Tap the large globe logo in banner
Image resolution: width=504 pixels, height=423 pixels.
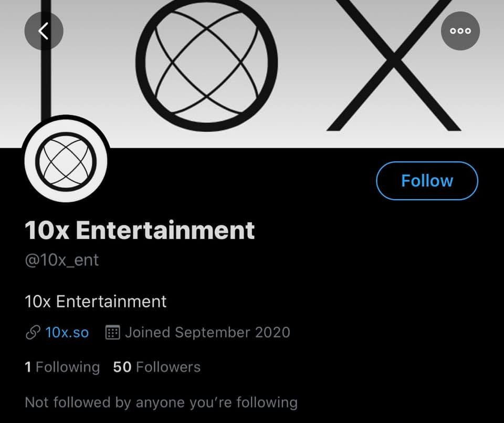coord(205,65)
